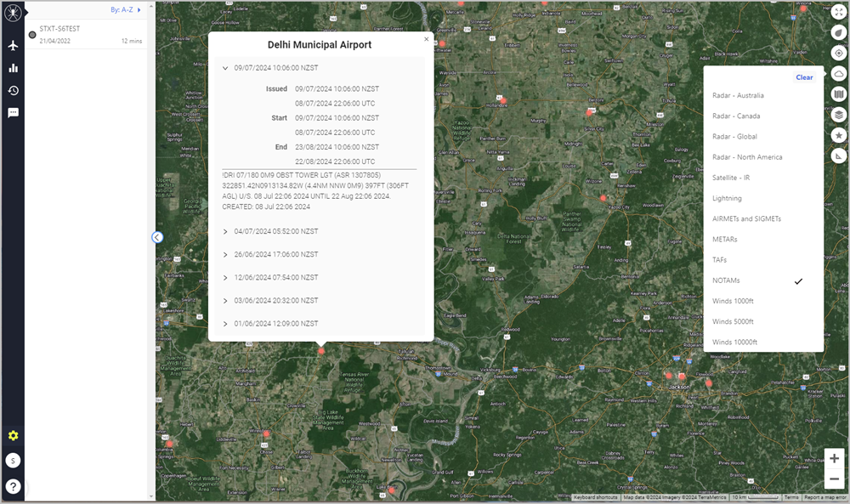
Task: Open the flight history clock icon
Action: 13,90
